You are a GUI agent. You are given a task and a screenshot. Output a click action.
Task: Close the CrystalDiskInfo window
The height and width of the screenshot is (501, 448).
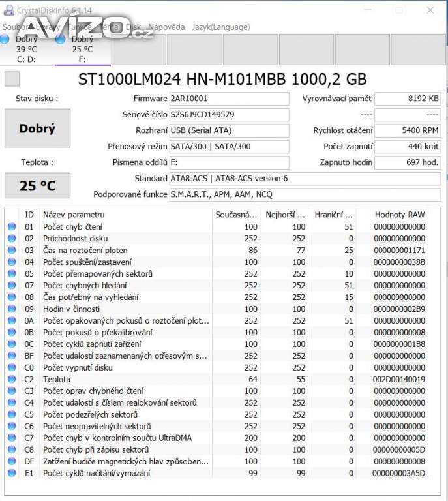pos(430,10)
